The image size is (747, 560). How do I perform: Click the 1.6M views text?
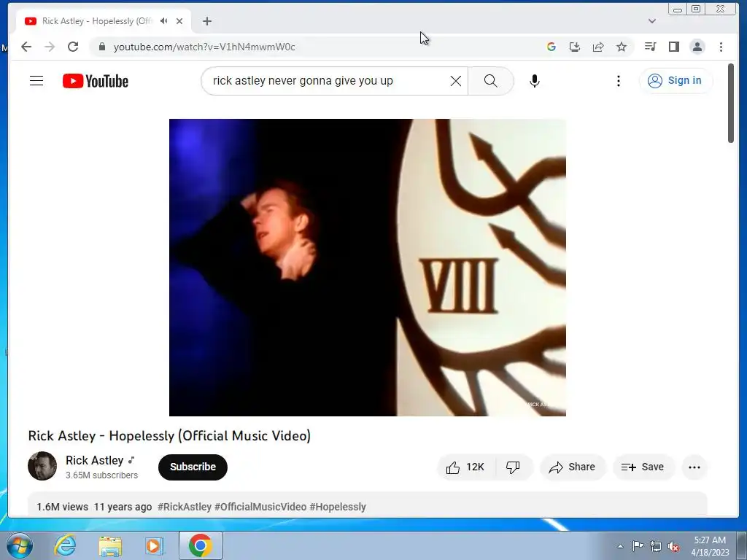pos(63,507)
